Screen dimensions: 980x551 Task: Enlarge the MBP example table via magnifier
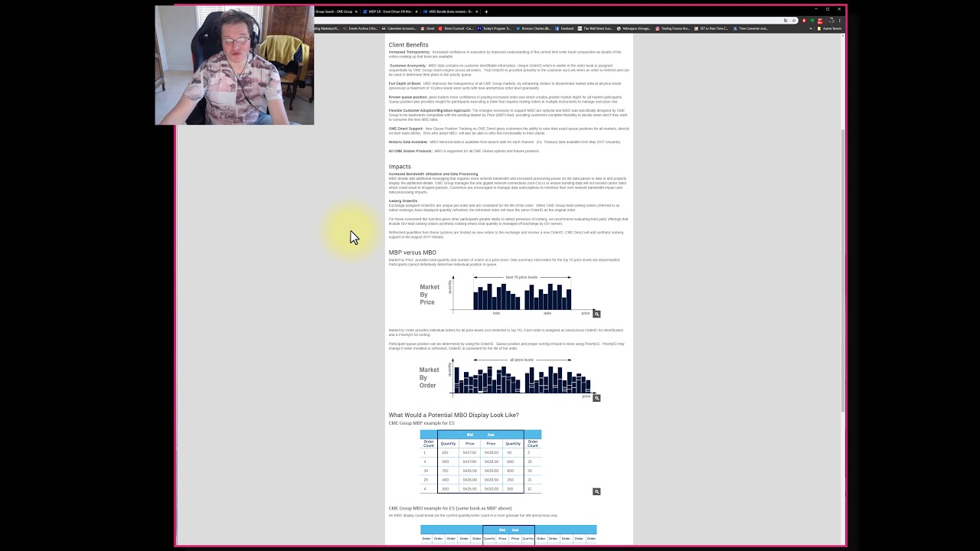[596, 491]
